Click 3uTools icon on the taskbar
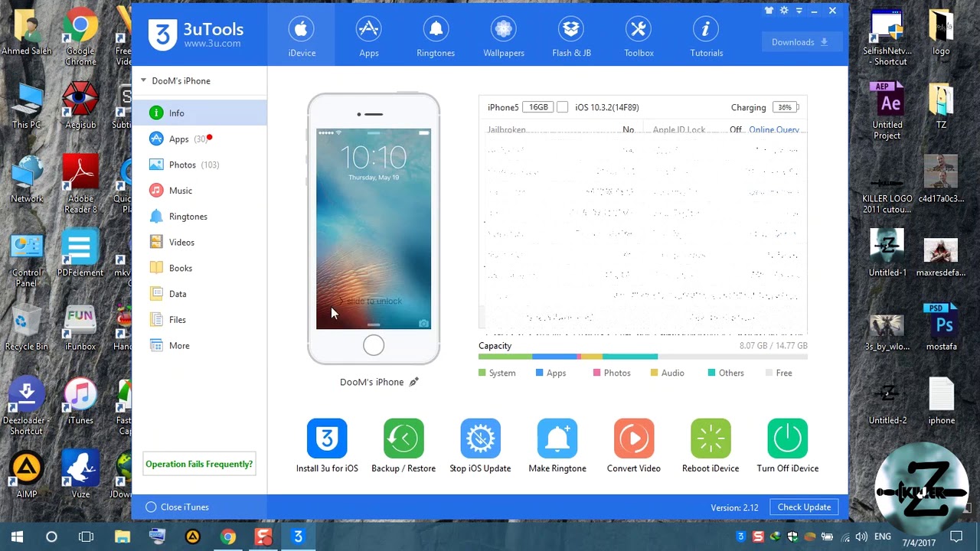Viewport: 980px width, 551px height. (x=298, y=536)
